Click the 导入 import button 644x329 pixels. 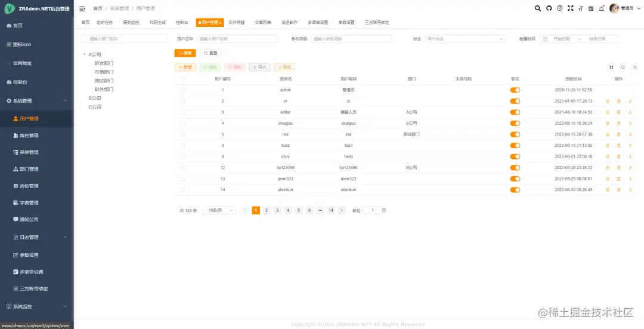point(259,67)
